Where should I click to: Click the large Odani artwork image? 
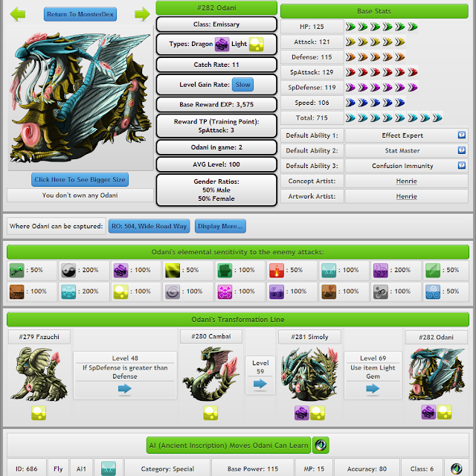(x=80, y=97)
